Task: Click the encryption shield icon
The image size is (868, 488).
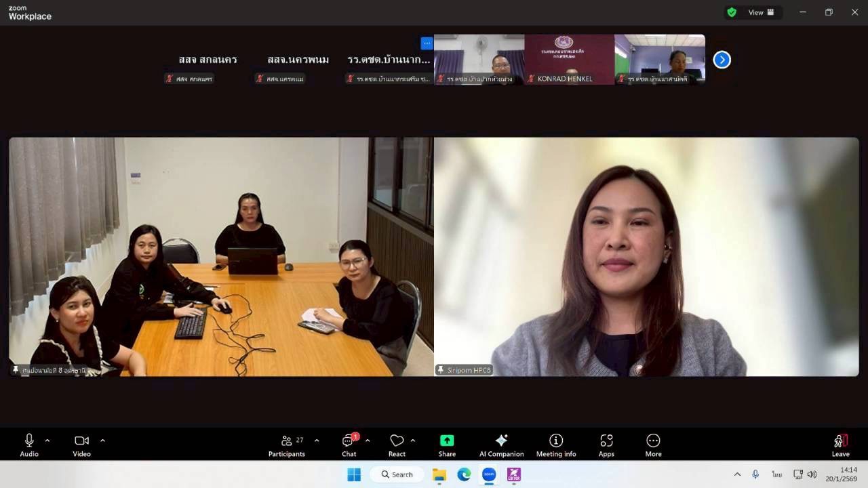Action: (x=732, y=12)
